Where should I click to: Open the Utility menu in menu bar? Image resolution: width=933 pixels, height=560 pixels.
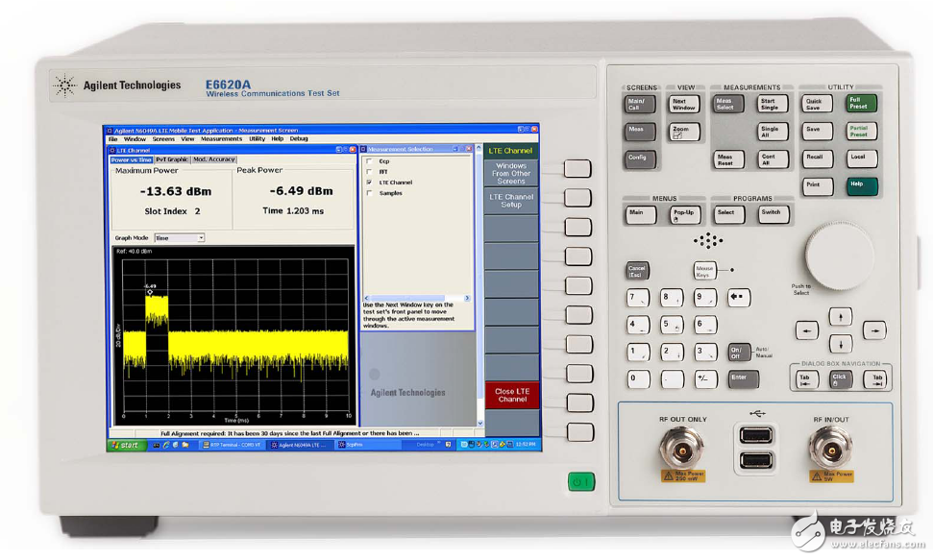click(257, 139)
